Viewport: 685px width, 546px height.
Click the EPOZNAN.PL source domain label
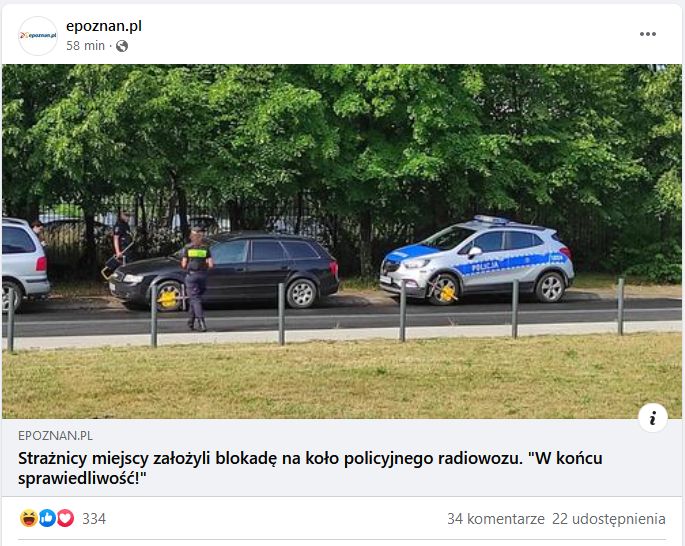pyautogui.click(x=55, y=435)
